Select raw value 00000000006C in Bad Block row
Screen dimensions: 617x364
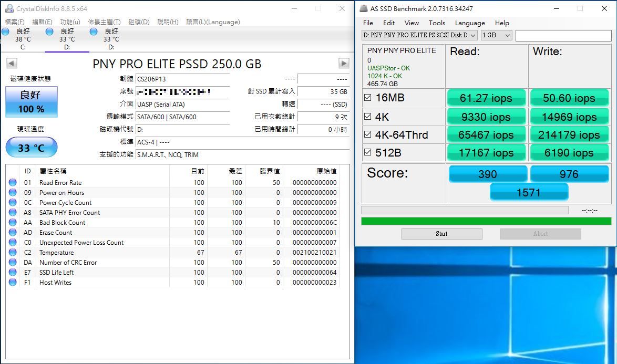pos(315,223)
